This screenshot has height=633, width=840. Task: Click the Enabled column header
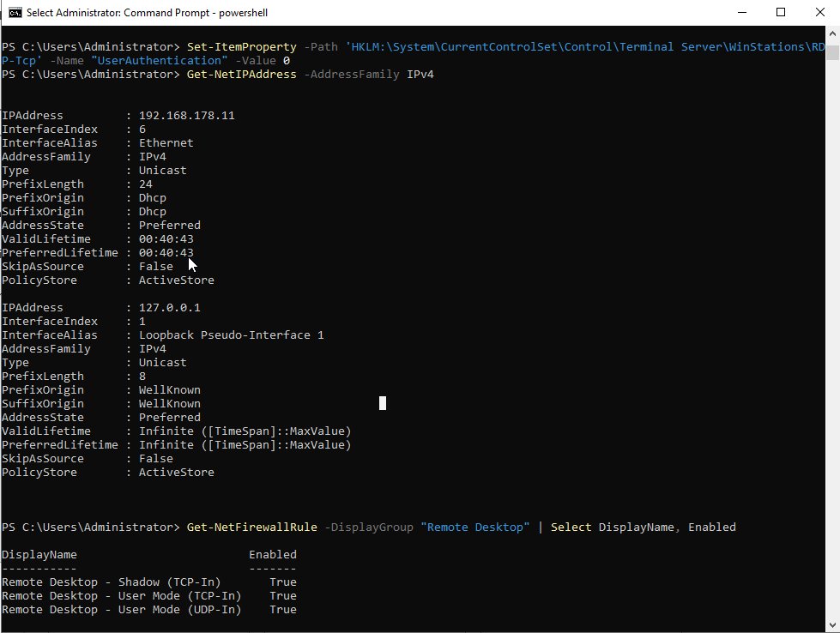pos(272,554)
